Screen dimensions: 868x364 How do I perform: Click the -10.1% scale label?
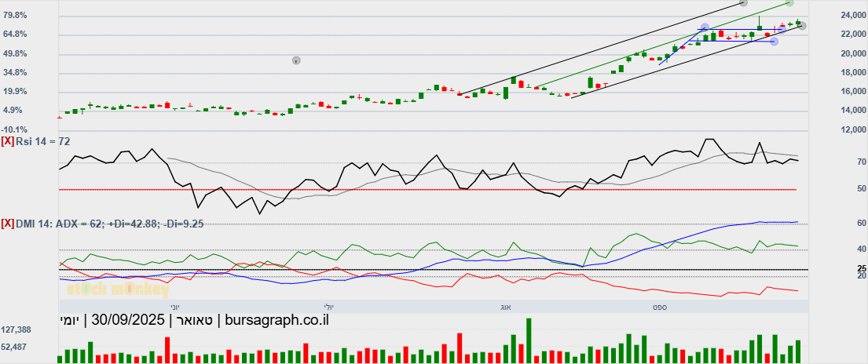(x=16, y=129)
